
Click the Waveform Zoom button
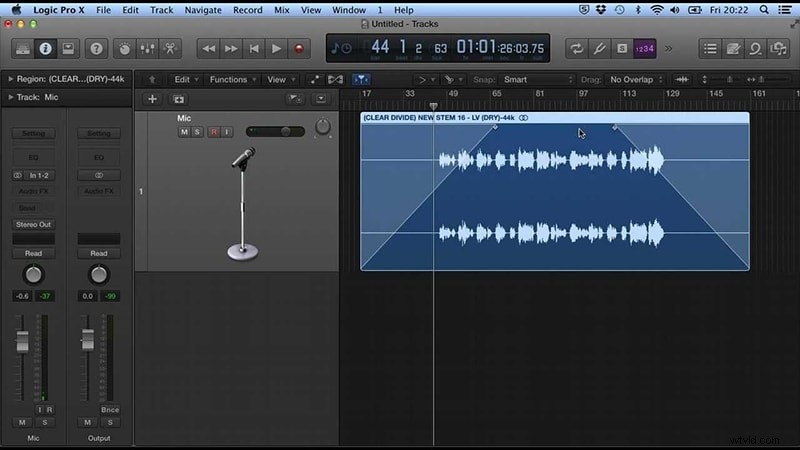tap(682, 80)
